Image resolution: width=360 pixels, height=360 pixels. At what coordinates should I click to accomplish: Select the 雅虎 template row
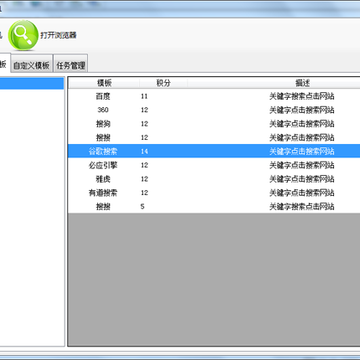pos(214,179)
